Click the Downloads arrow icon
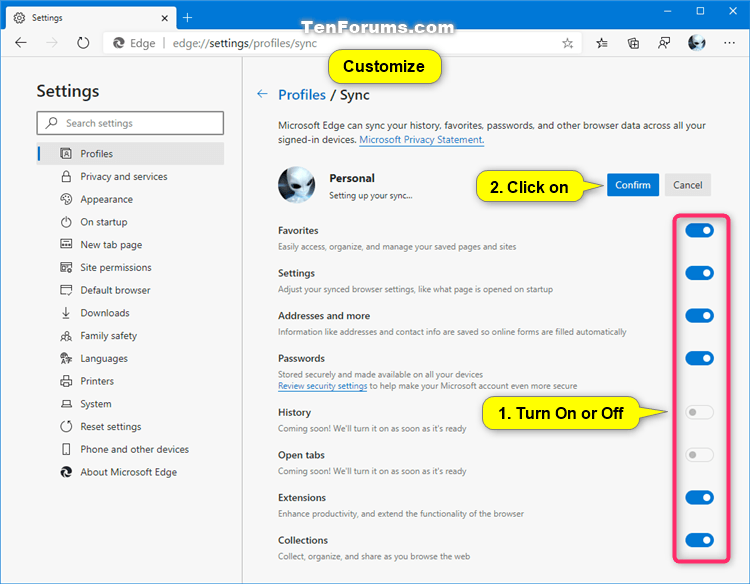The image size is (750, 584). [66, 313]
